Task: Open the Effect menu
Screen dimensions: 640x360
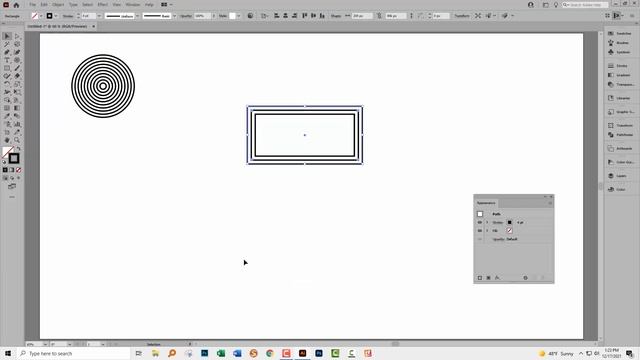Action: pos(102,5)
